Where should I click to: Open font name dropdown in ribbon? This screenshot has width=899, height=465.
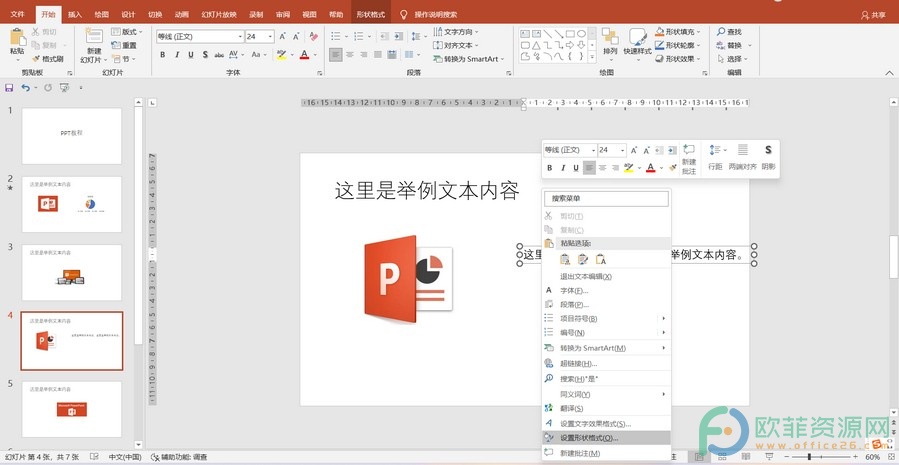(x=240, y=37)
